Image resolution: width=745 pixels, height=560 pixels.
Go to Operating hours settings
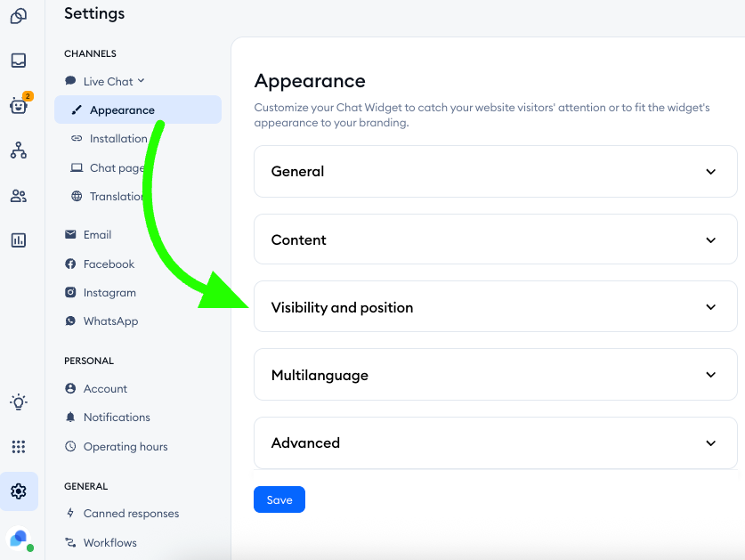(x=126, y=447)
